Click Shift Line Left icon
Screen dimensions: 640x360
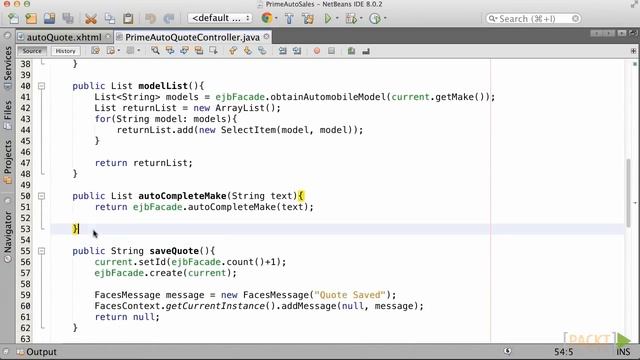[282, 51]
